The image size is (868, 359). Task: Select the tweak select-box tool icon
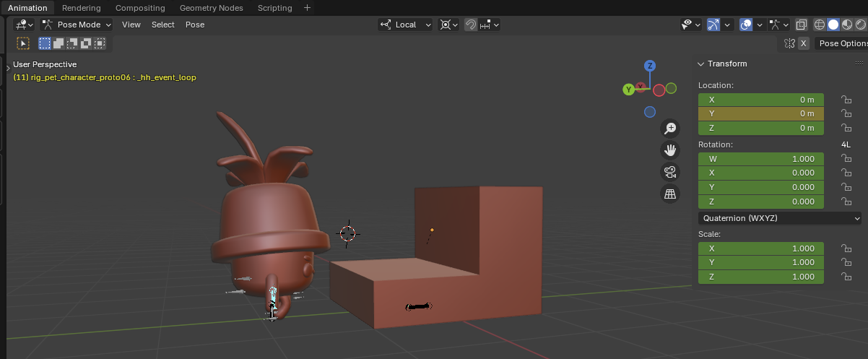(23, 43)
